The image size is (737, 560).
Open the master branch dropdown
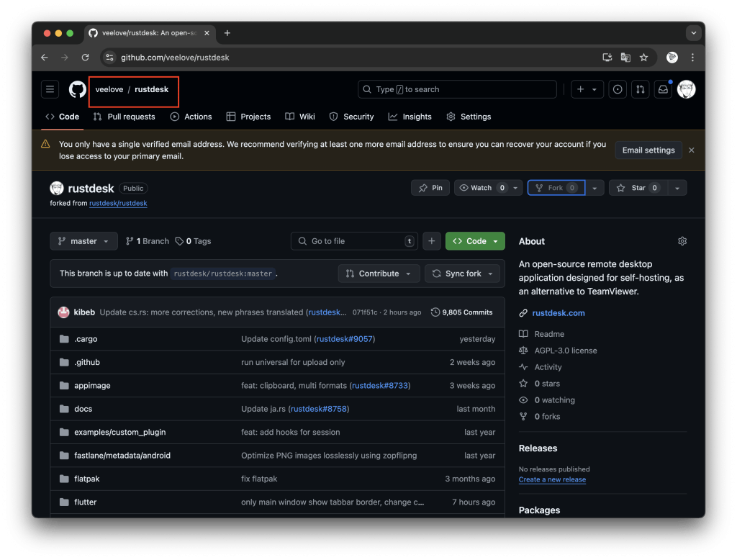83,241
